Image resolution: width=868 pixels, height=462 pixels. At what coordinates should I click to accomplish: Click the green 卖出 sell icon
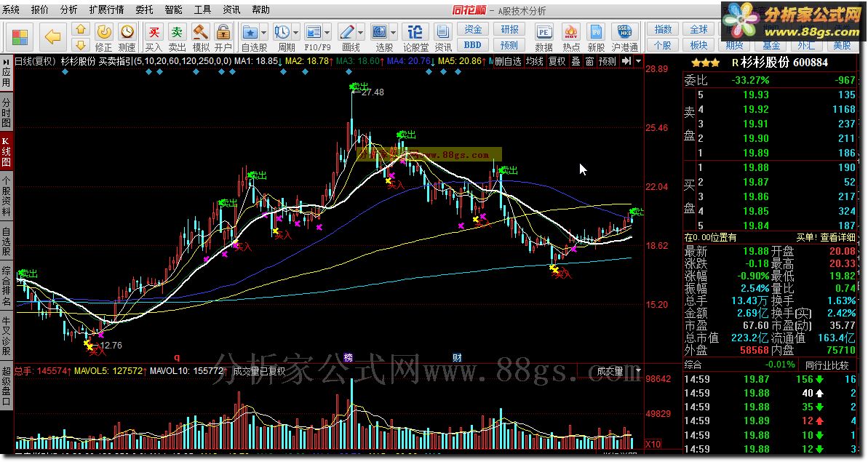coord(177,36)
